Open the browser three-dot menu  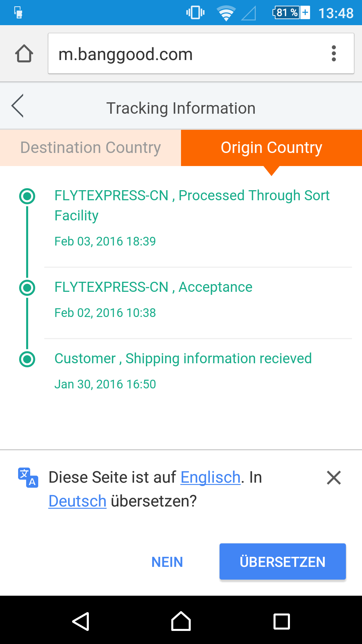point(334,54)
